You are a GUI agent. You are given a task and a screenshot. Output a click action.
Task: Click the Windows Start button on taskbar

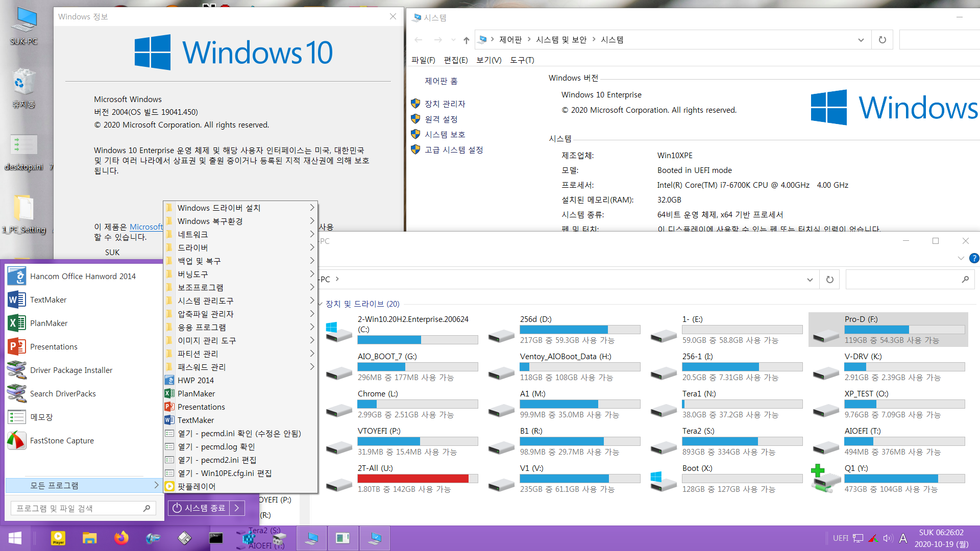click(15, 538)
